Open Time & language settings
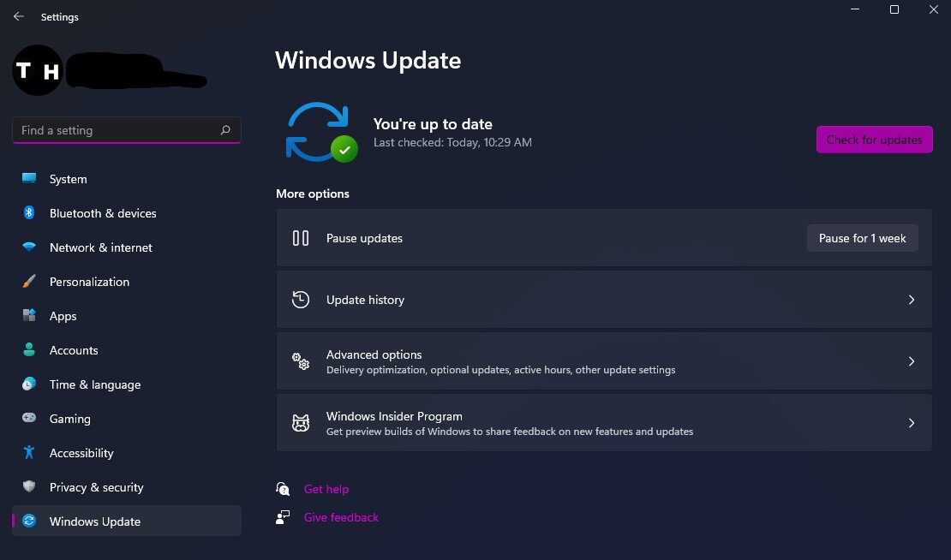This screenshot has width=951, height=560. 127,384
